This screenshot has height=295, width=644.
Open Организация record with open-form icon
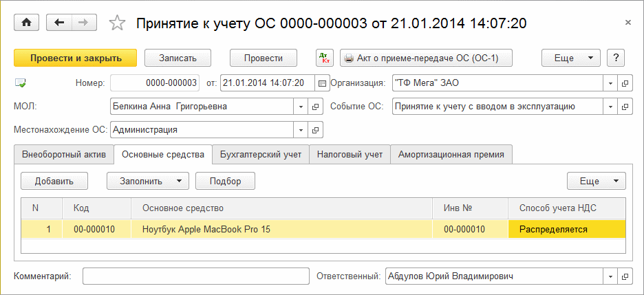coord(625,83)
